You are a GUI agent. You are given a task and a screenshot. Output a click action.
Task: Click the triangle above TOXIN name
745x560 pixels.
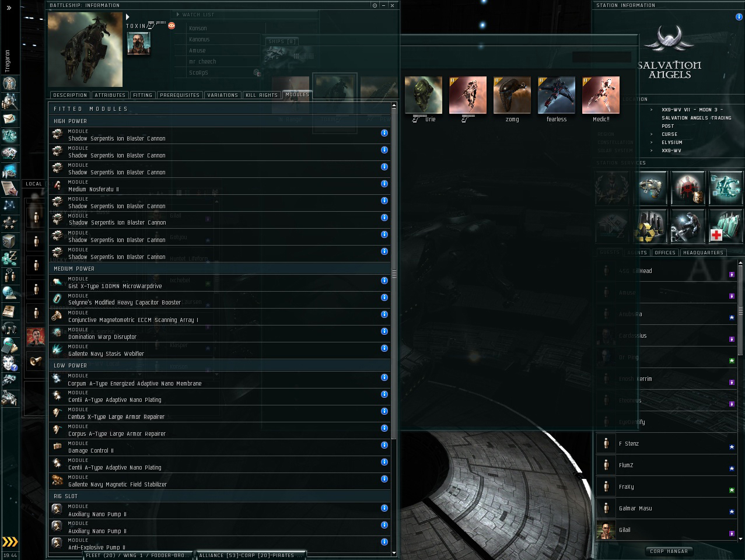pos(128,17)
